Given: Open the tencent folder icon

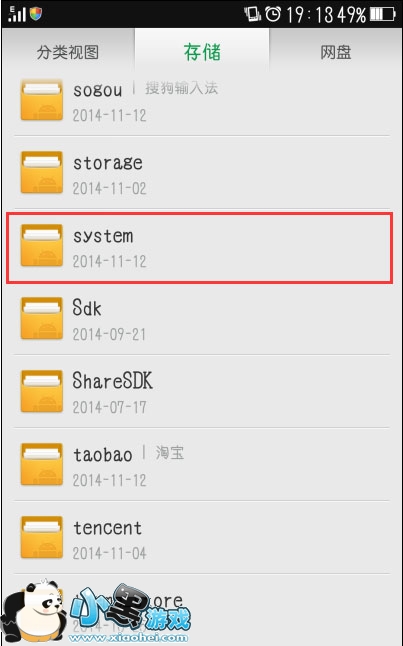Looking at the screenshot, I should tap(42, 537).
